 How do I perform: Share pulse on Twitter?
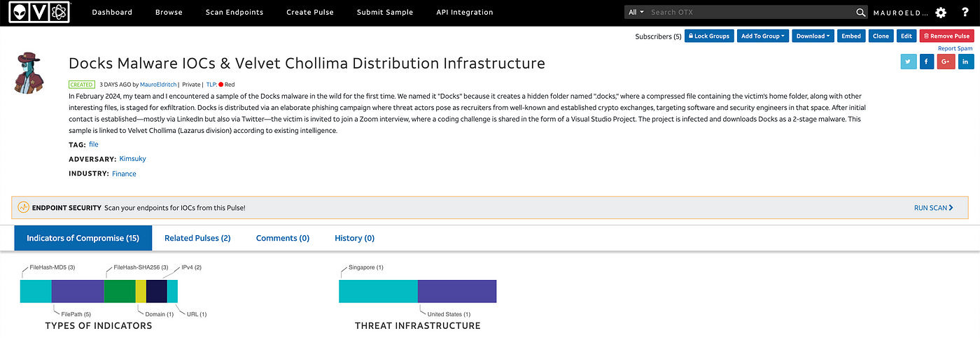point(909,62)
